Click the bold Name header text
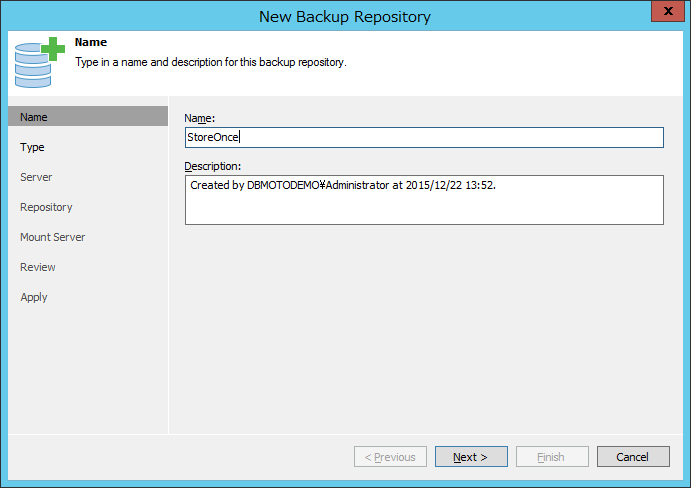Screen dimensions: 691x488 pyautogui.click(x=91, y=42)
